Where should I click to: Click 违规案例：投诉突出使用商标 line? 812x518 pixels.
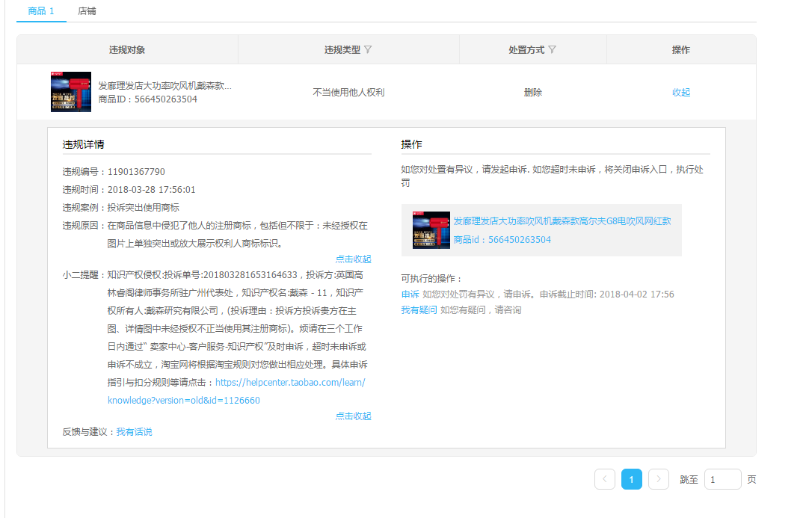tap(121, 208)
